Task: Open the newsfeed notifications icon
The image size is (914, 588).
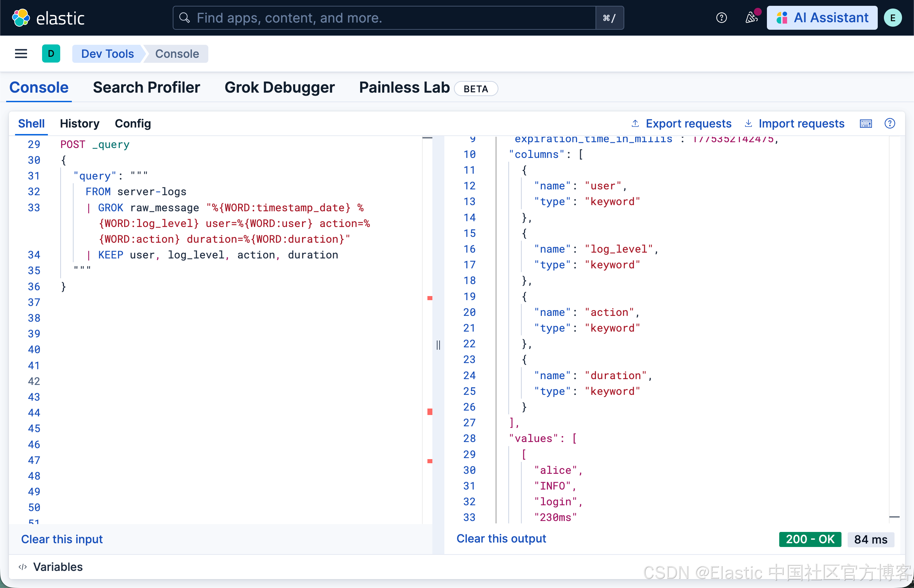Action: pos(751,18)
